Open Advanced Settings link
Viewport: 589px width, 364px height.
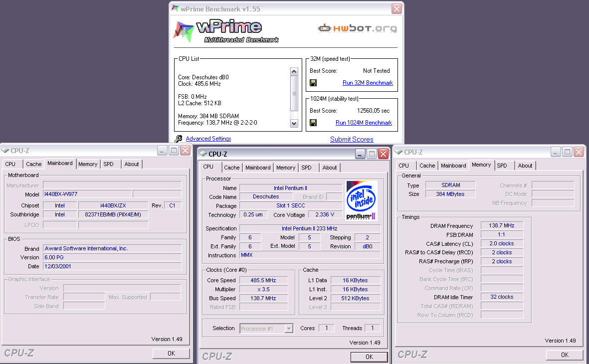(208, 139)
